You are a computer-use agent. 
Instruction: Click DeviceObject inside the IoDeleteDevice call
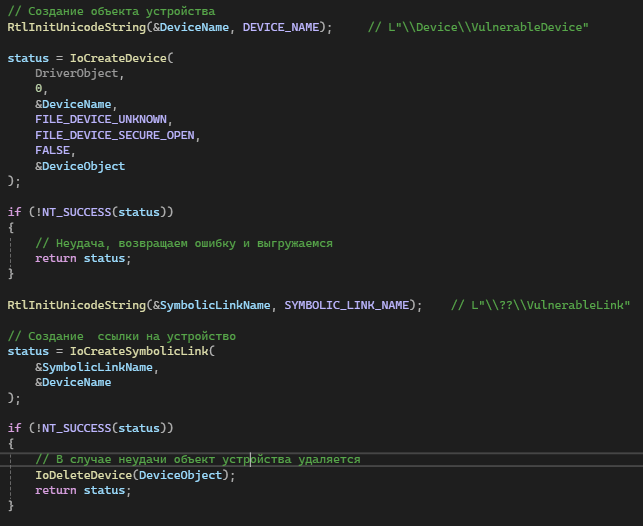click(x=180, y=474)
